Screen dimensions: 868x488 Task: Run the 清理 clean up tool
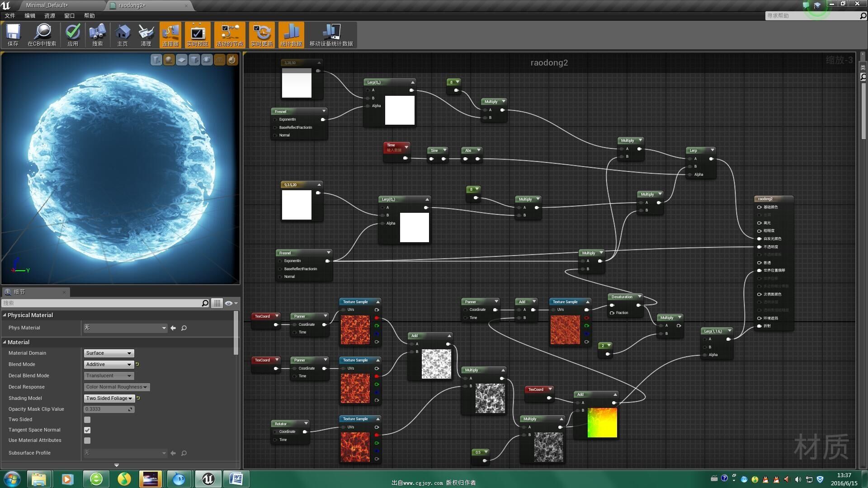pyautogui.click(x=146, y=35)
